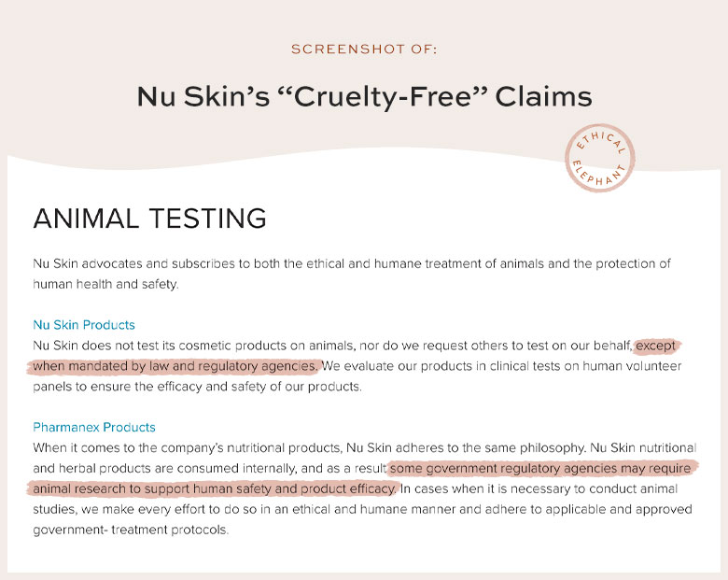Click the 'SCREENSHOT OF:' caption text
Image resolution: width=728 pixels, height=580 pixels.
pyautogui.click(x=364, y=50)
